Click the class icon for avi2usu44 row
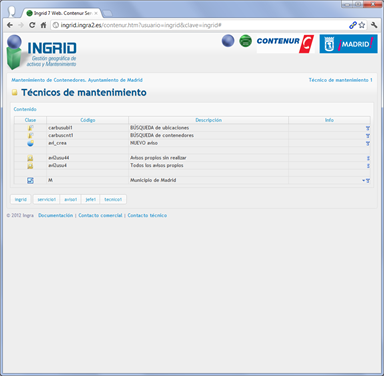Image resolution: width=384 pixels, height=376 pixels. click(x=30, y=158)
